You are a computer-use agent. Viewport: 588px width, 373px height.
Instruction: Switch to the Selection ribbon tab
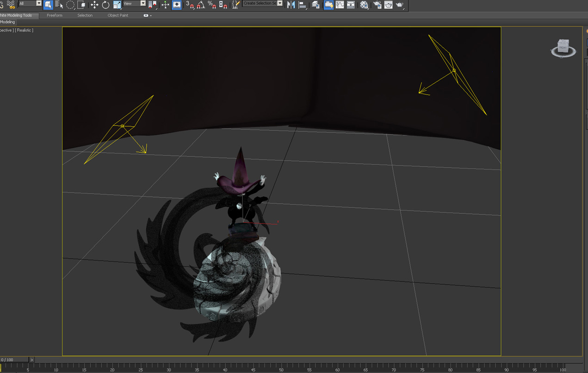coord(85,15)
